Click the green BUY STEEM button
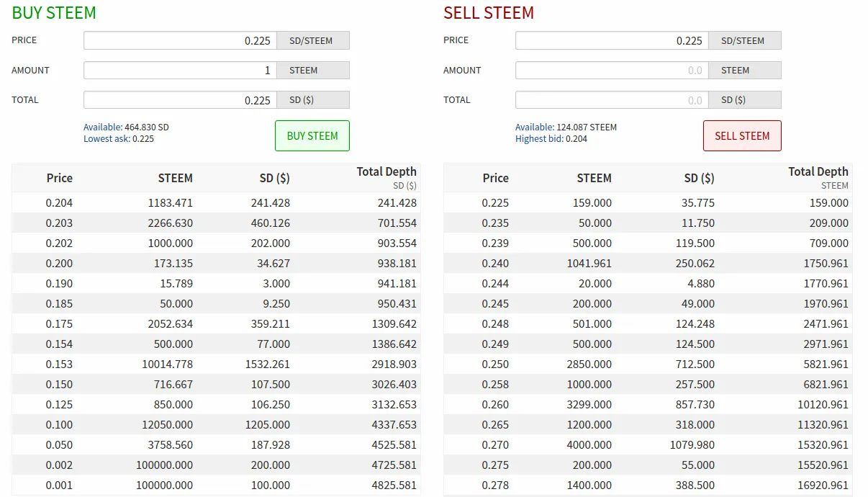Image resolution: width=868 pixels, height=497 pixels. pos(312,135)
